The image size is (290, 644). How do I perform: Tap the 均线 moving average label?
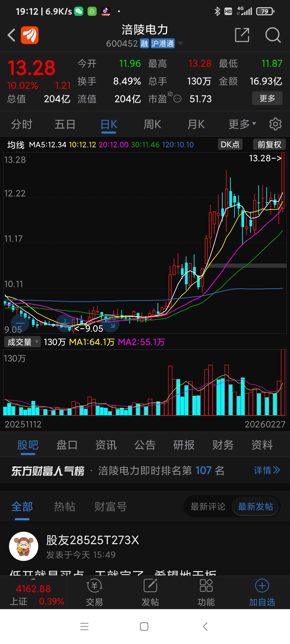pos(16,145)
